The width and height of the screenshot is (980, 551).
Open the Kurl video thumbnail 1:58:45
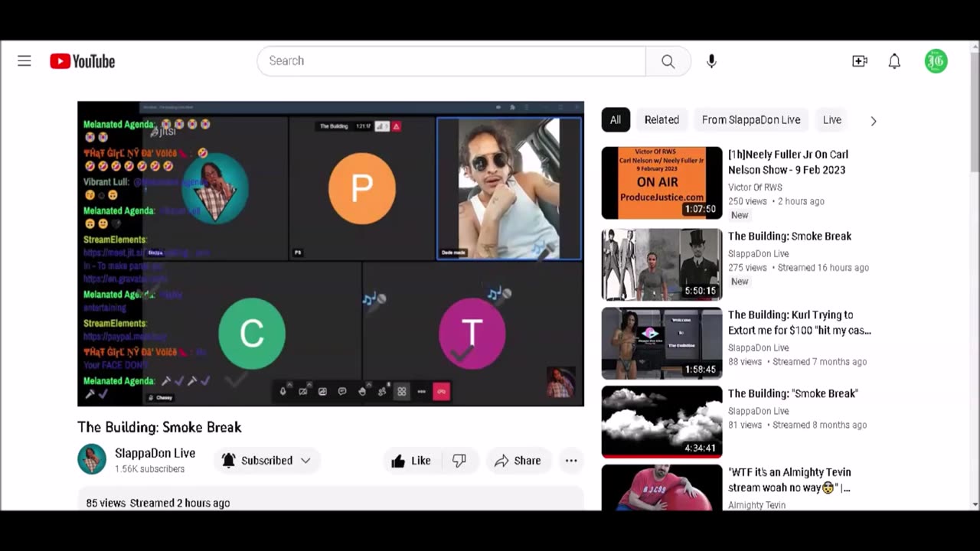pyautogui.click(x=661, y=344)
